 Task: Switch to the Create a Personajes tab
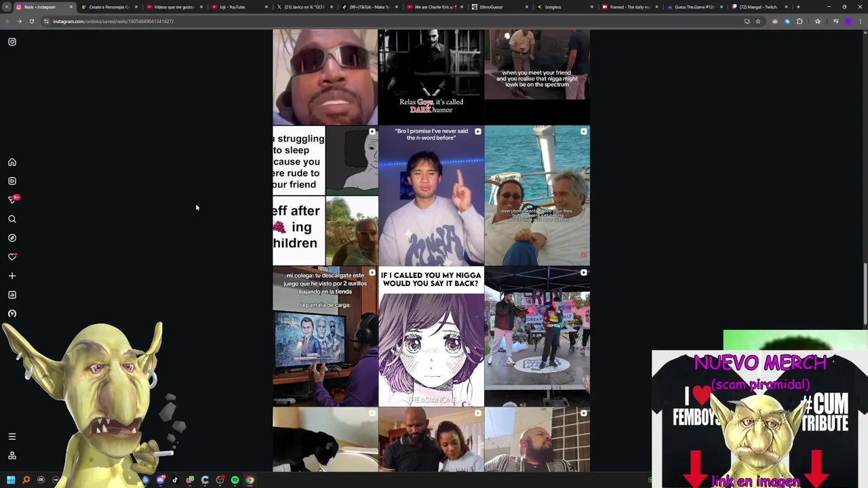[108, 7]
